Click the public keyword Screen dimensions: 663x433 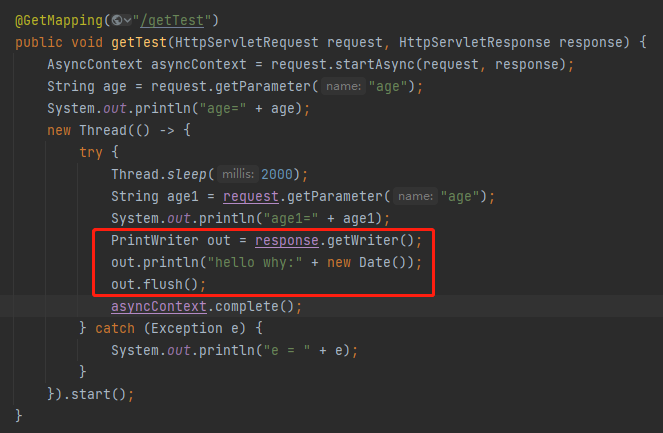tap(39, 42)
